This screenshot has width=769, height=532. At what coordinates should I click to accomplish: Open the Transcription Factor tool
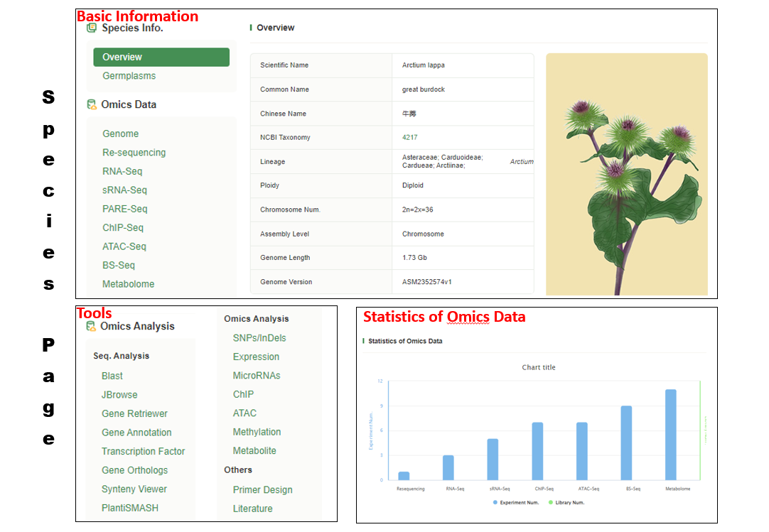point(143,452)
